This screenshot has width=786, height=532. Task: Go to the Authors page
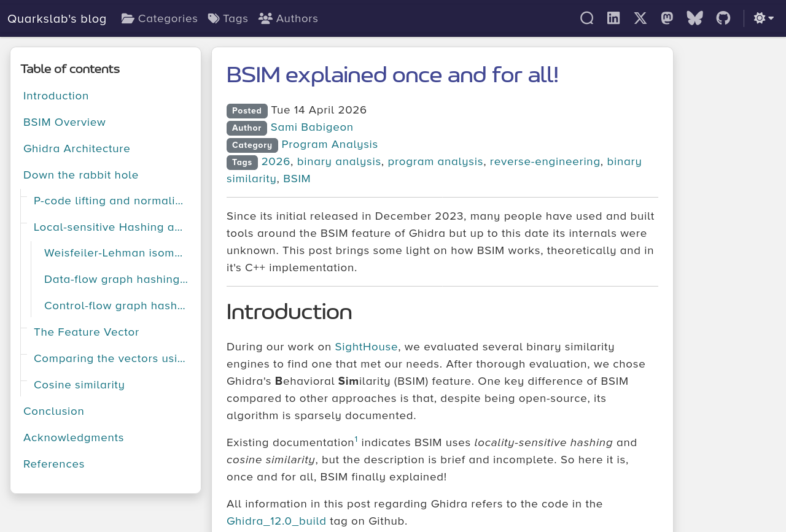tap(288, 18)
